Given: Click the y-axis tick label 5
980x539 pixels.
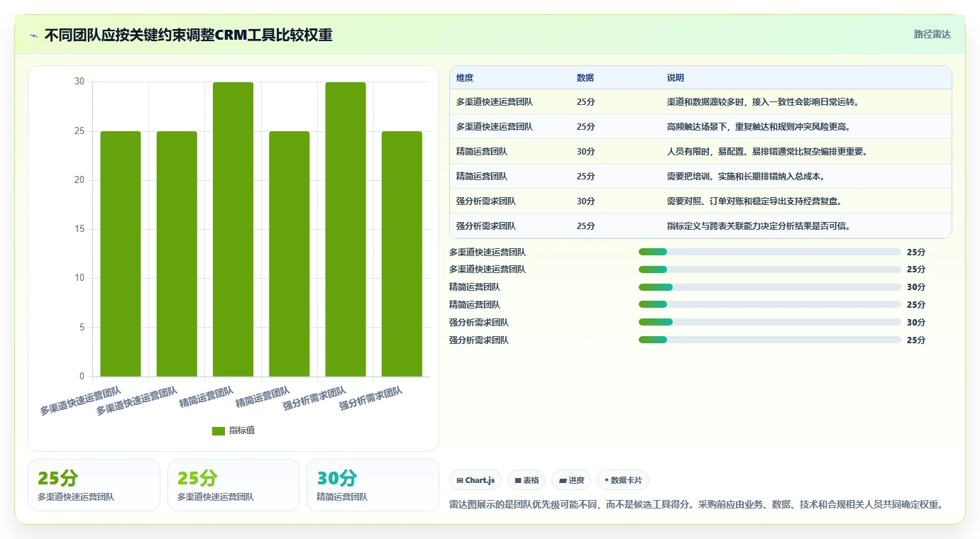Looking at the screenshot, I should pos(82,328).
